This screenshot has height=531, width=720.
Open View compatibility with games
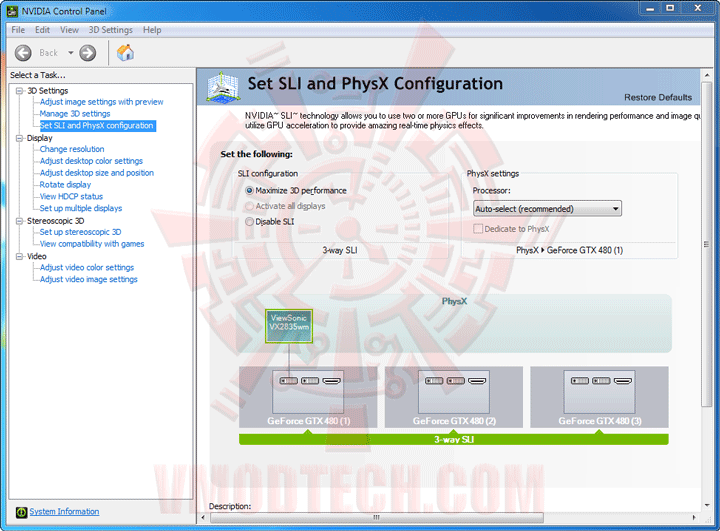click(x=92, y=244)
